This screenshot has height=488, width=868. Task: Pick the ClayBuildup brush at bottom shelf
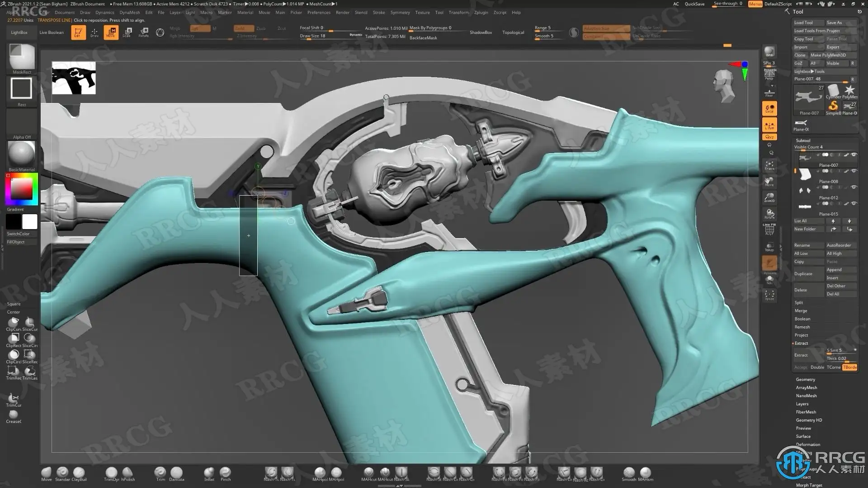tap(79, 473)
